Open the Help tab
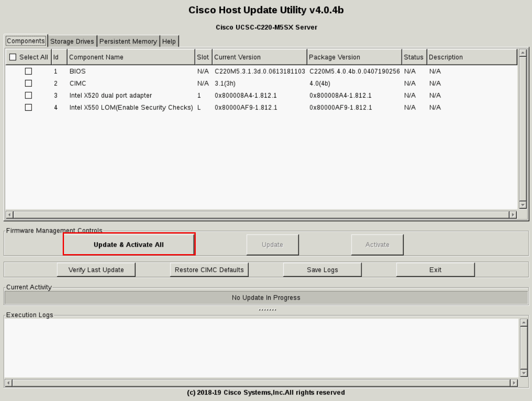The image size is (532, 401). 169,41
